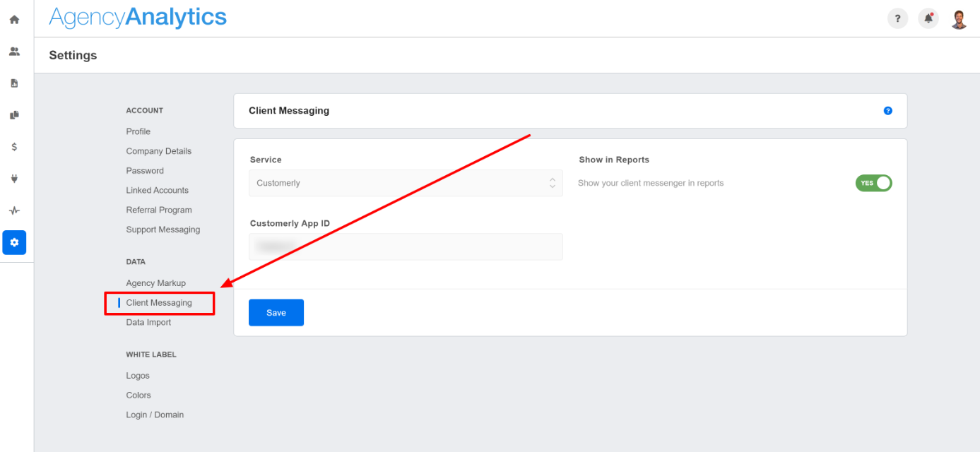Click the question mark help icon in header
980x452 pixels.
pyautogui.click(x=897, y=19)
